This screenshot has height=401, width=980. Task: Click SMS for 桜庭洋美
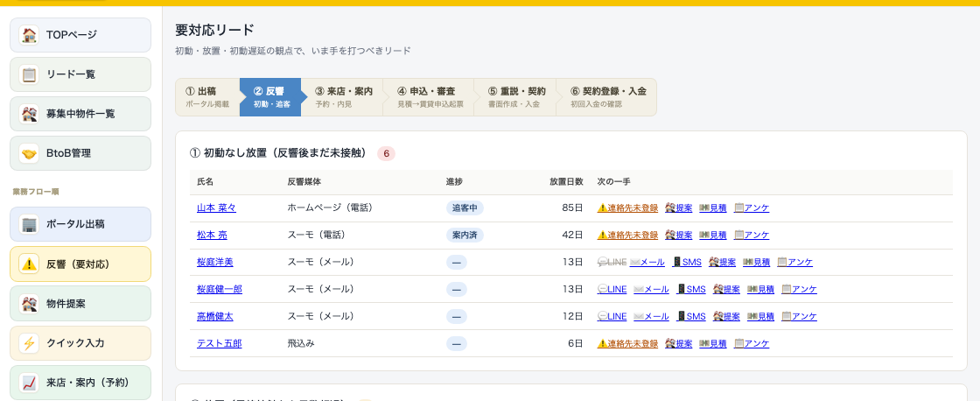click(x=687, y=262)
